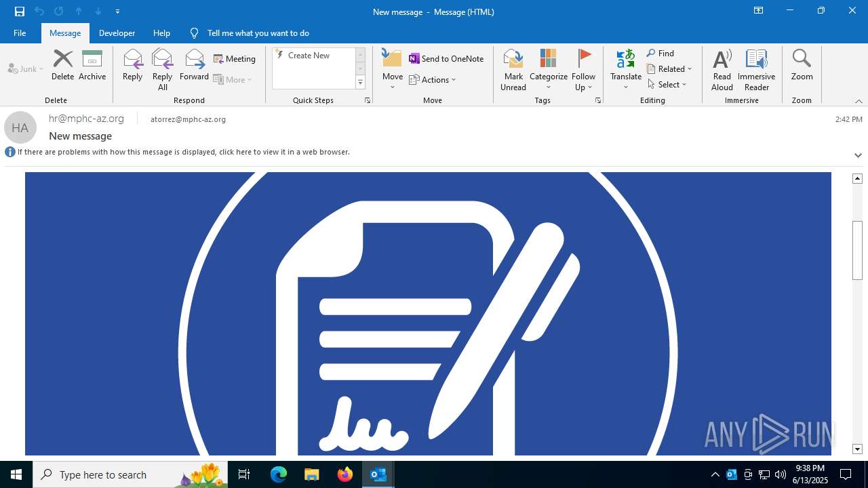868x488 pixels.
Task: Click the HA sender avatar
Action: tap(20, 127)
